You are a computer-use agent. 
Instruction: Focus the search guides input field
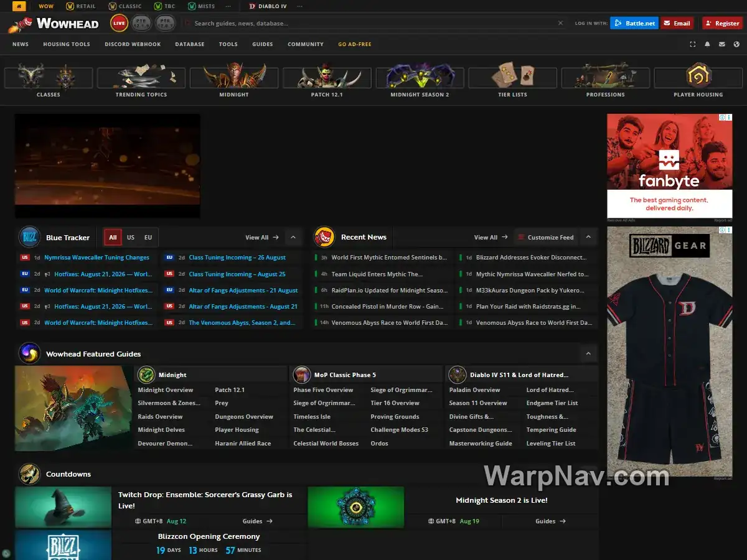[x=374, y=23]
